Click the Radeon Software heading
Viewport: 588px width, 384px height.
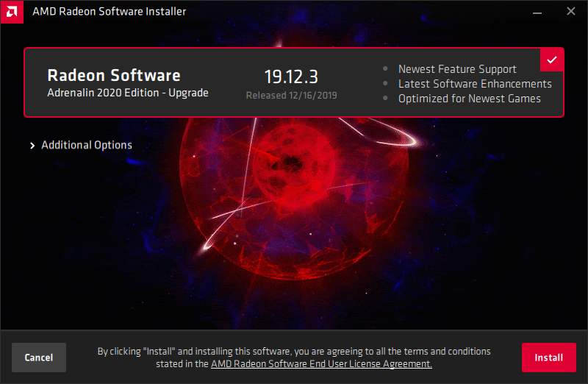(x=114, y=76)
